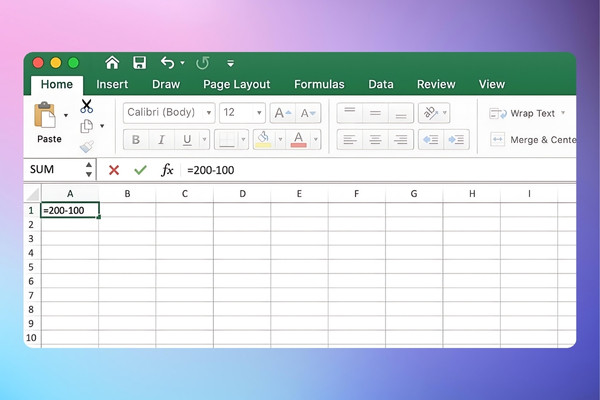
Task: Set Middle Align vertical alignment
Action: [x=375, y=113]
